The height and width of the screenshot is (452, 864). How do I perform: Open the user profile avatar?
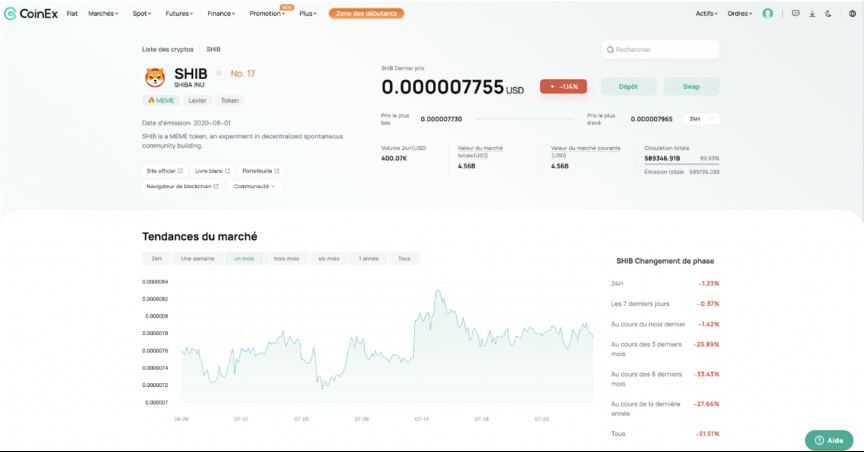[768, 13]
